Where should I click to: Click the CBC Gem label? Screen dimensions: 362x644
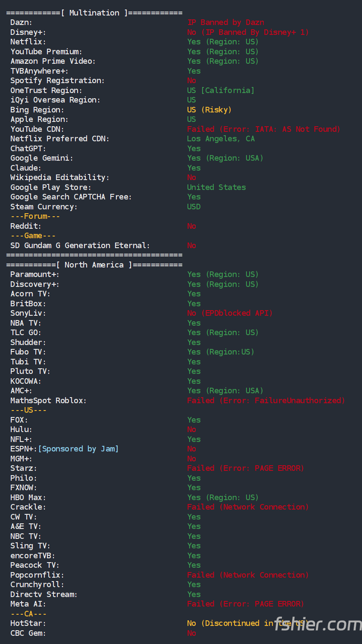tap(28, 633)
